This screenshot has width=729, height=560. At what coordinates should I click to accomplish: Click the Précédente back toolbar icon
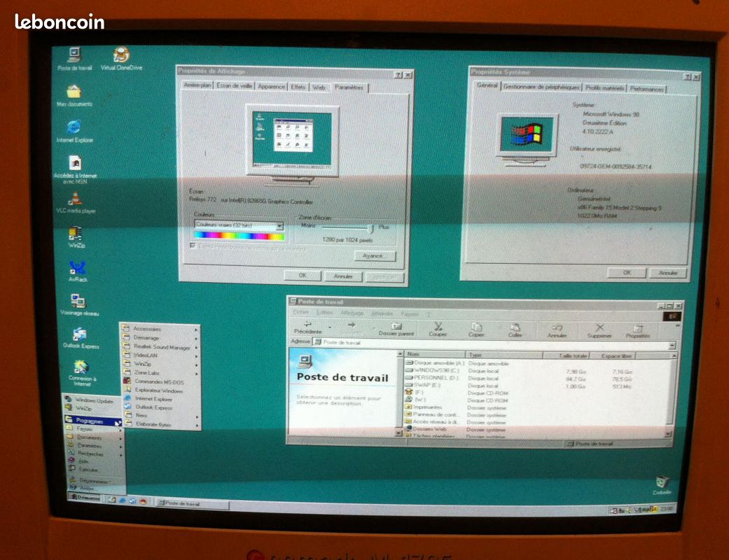coord(308,328)
